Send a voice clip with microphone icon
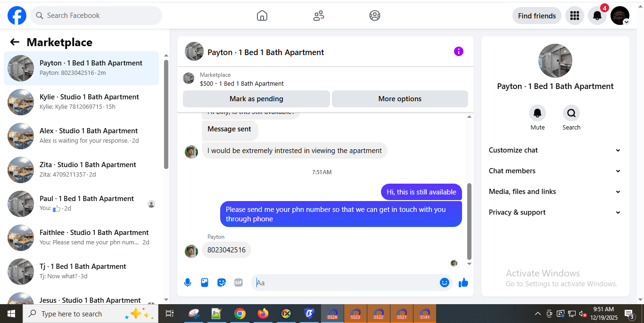The height and width of the screenshot is (323, 644). pyautogui.click(x=188, y=283)
